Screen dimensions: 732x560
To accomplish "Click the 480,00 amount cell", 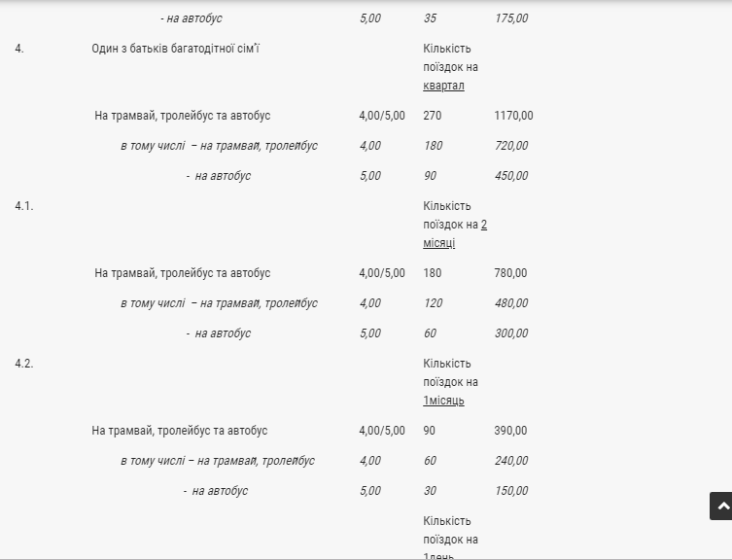I will pyautogui.click(x=510, y=303).
